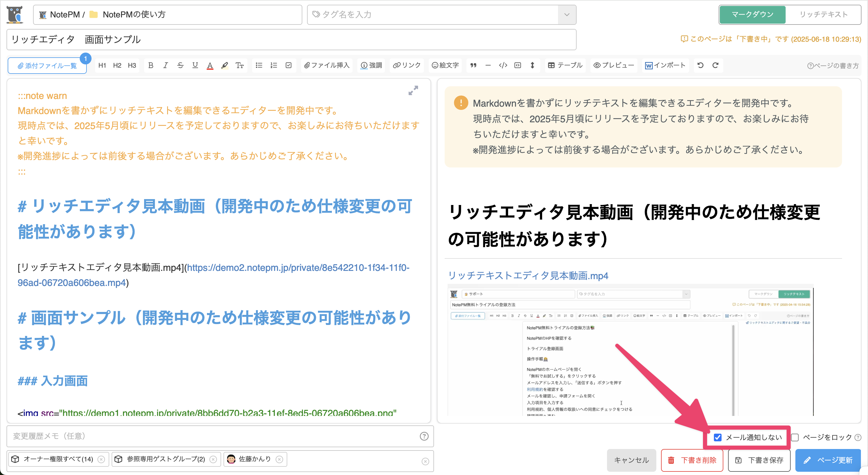Insert a bulleted list
868x475 pixels.
pyautogui.click(x=259, y=65)
